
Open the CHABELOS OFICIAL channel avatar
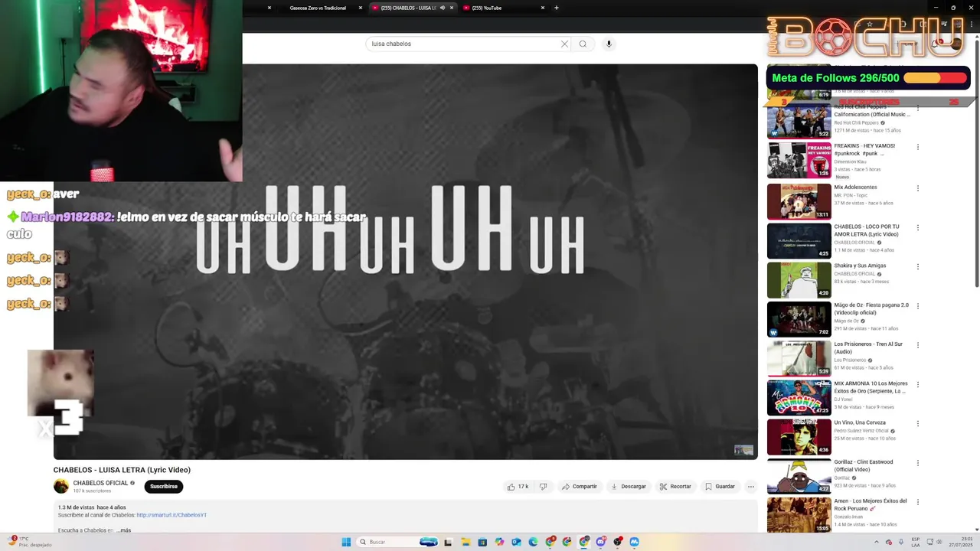(x=61, y=486)
